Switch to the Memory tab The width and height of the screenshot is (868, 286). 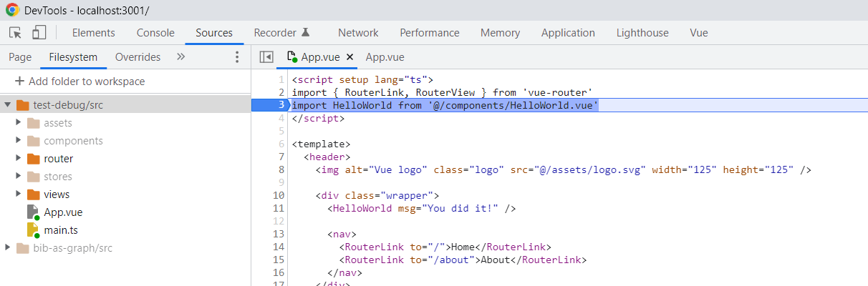click(x=501, y=33)
